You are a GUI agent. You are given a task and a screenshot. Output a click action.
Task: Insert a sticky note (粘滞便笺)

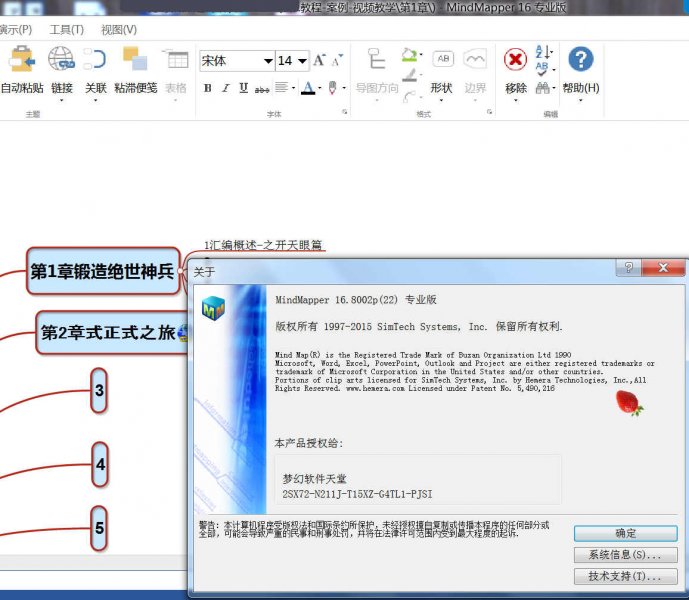coord(135,58)
